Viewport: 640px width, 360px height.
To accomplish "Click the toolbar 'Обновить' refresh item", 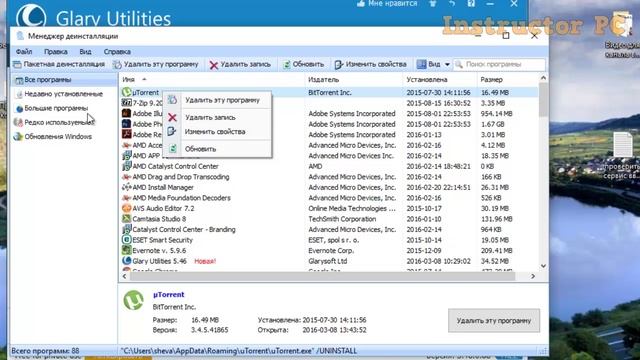I will (303, 64).
